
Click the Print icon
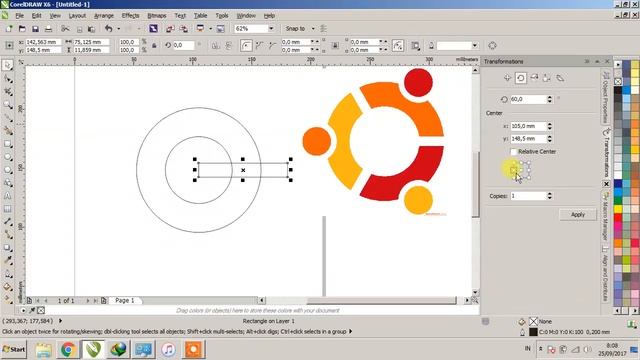pyautogui.click(x=48, y=29)
